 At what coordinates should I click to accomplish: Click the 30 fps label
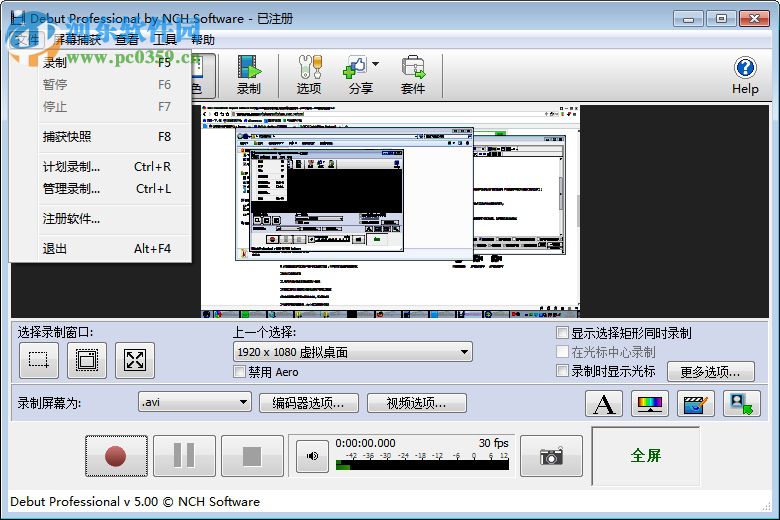pos(493,443)
